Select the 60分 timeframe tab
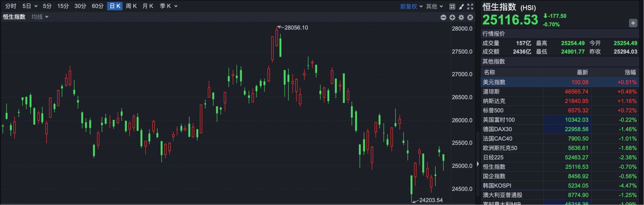Screen dimensions: 644x205 pos(98,6)
